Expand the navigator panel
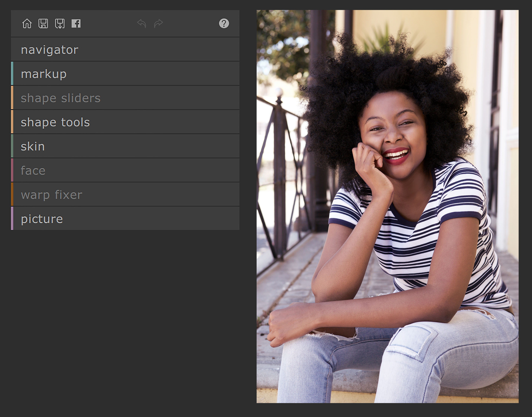 pos(125,49)
